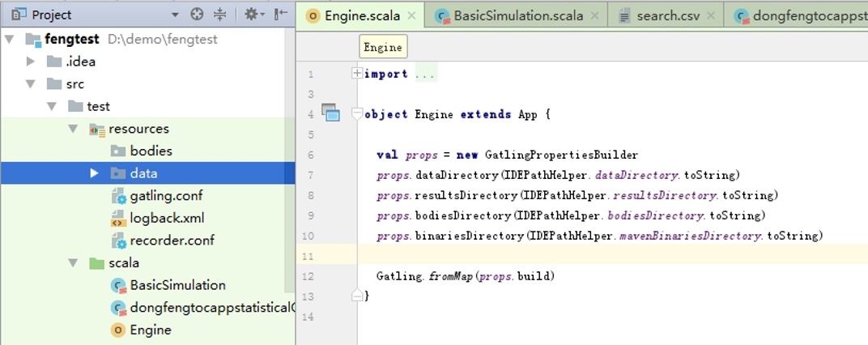
Task: Place cursor on empty line 11
Action: [x=567, y=256]
